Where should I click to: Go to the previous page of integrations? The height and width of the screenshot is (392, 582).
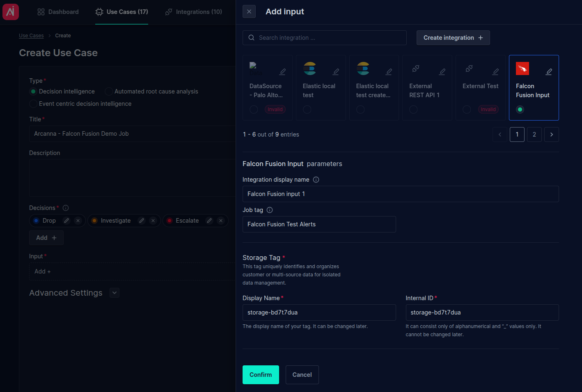tap(500, 134)
